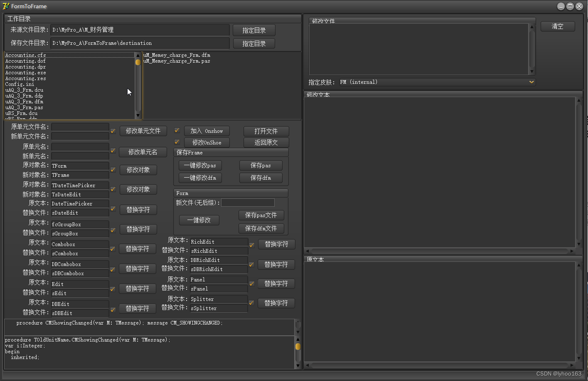Click the 修改单元文件 button

[143, 131]
